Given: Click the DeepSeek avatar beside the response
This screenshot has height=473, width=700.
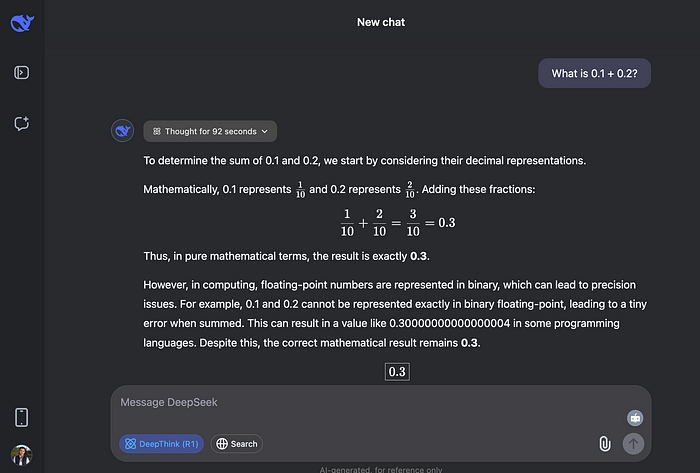Looking at the screenshot, I should tap(122, 131).
